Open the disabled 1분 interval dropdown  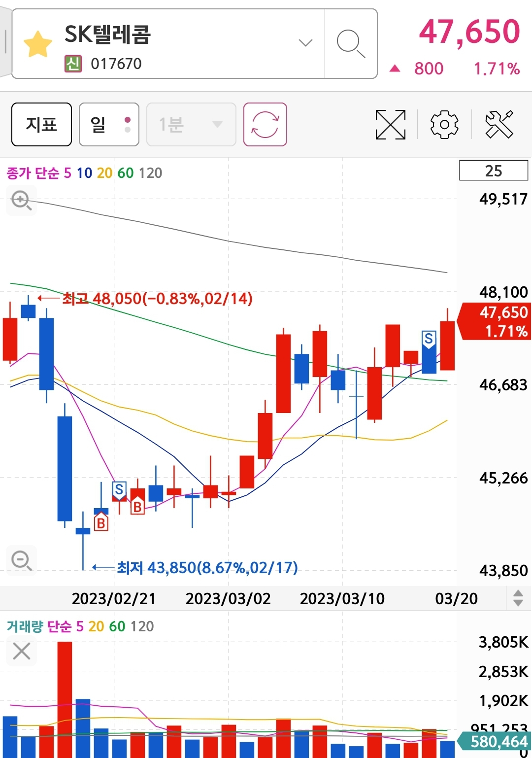coord(191,124)
